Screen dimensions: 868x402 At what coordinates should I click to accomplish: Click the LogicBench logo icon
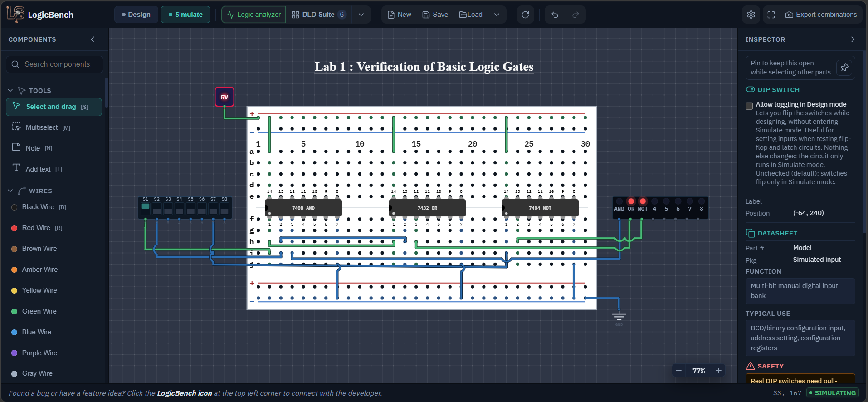click(x=15, y=14)
